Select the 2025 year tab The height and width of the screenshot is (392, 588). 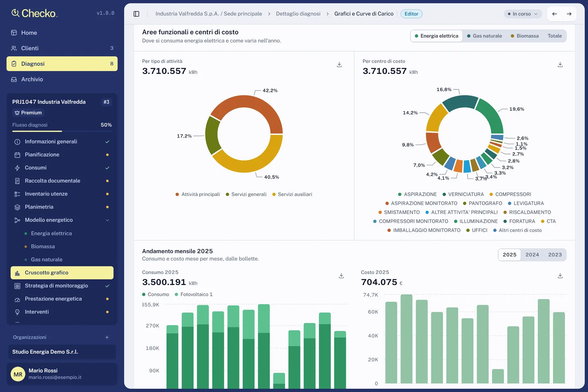tap(510, 255)
